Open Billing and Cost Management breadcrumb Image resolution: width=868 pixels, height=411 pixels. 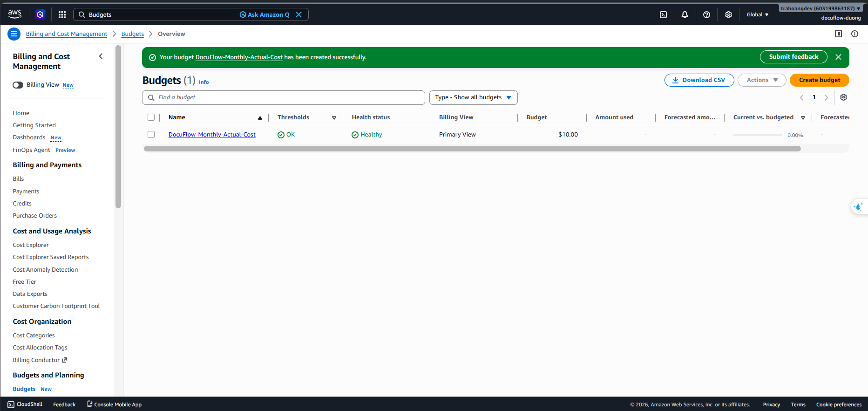tap(67, 34)
